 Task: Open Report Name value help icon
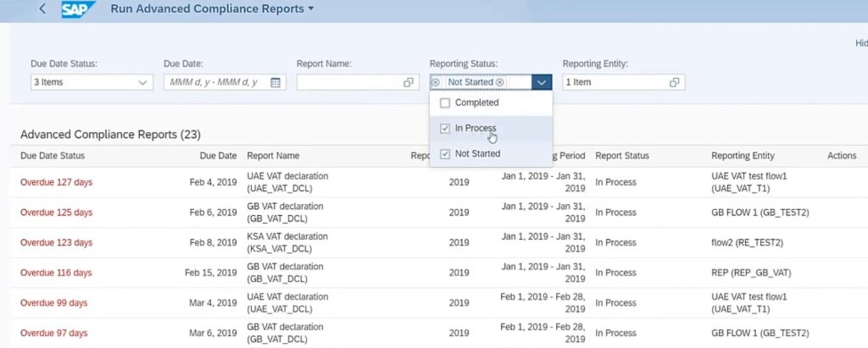tap(409, 82)
